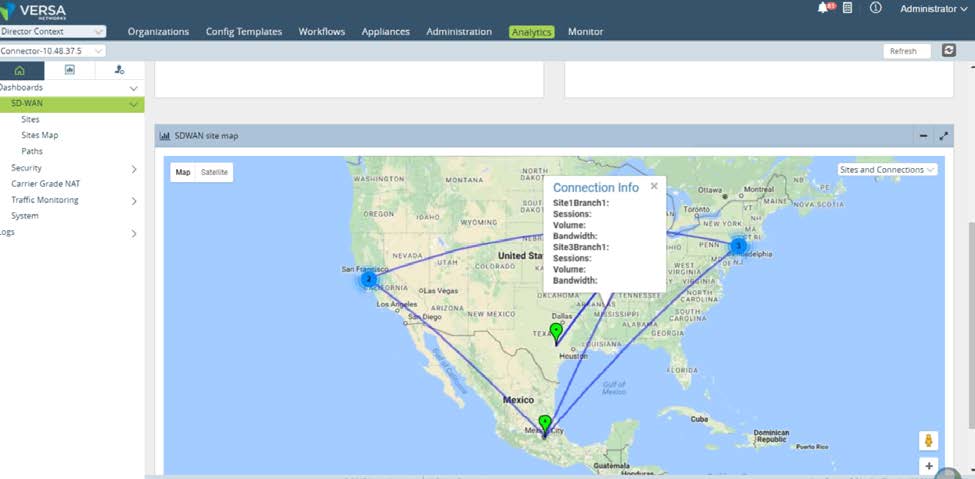Select the SD-WAN sidebar item
Image resolution: width=975 pixels, height=479 pixels.
coord(72,104)
